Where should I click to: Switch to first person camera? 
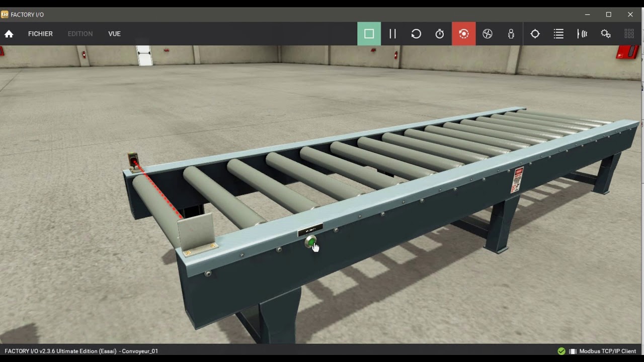511,34
